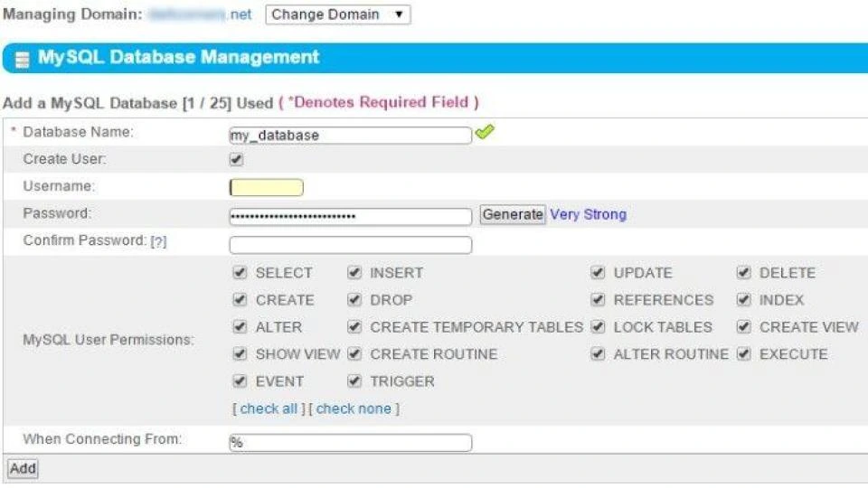Uncheck the CREATE TEMPORARY TABLES permission

[x=354, y=327]
